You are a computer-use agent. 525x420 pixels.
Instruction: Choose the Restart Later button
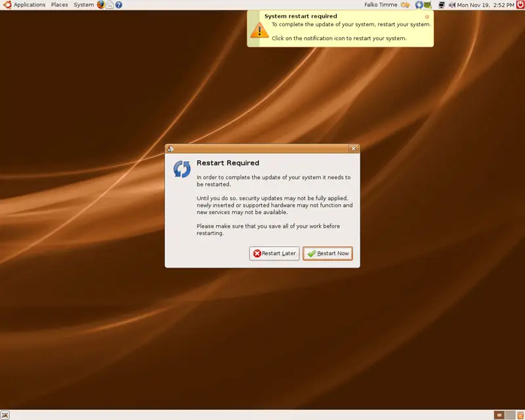pyautogui.click(x=274, y=253)
